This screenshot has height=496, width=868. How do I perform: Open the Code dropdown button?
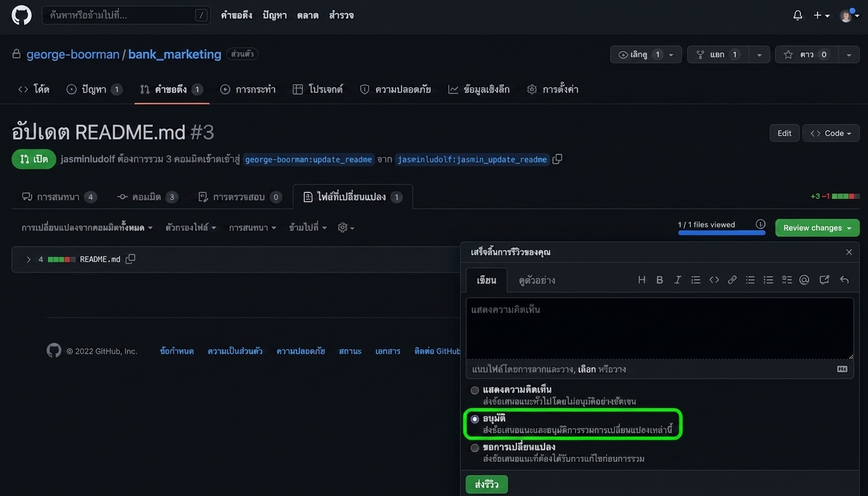831,133
